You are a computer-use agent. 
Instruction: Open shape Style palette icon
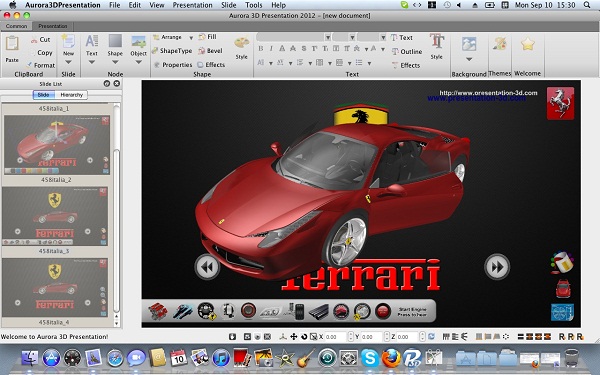coord(241,43)
